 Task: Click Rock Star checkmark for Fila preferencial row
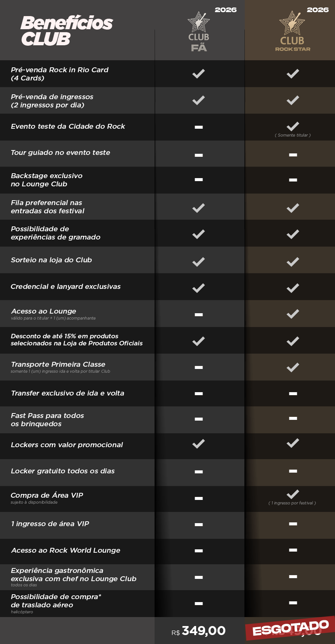[x=293, y=208]
